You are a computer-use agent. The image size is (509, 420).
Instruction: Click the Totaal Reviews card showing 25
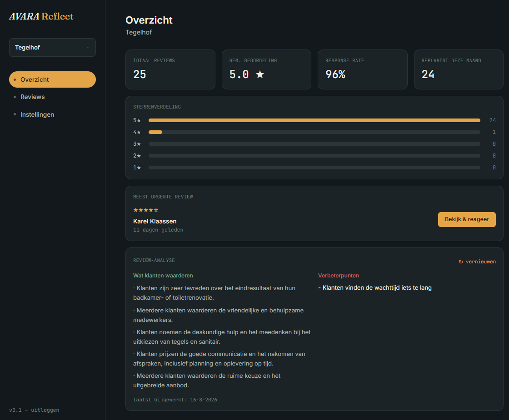tap(170, 69)
